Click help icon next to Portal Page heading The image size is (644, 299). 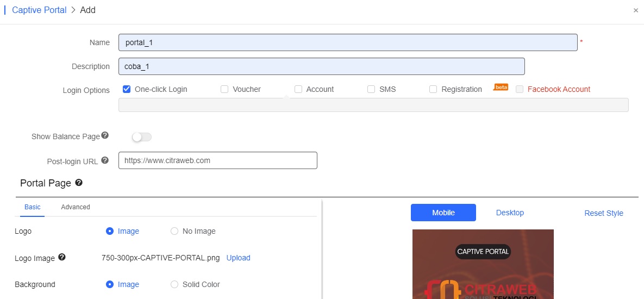coord(79,183)
